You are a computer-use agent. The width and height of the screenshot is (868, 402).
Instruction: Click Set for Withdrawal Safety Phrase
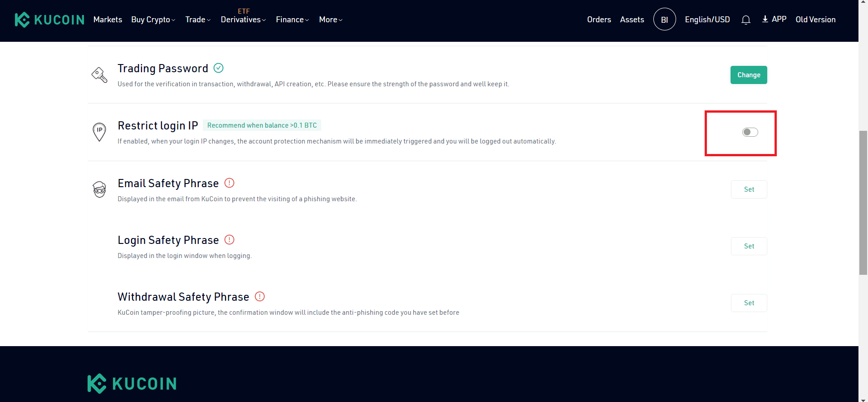tap(749, 303)
